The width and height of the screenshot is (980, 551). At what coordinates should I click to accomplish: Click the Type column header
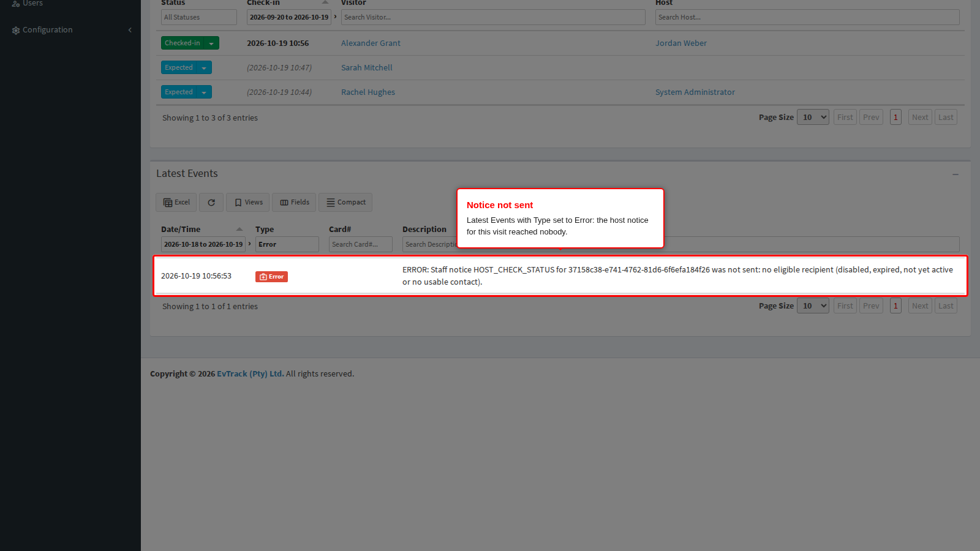coord(265,230)
